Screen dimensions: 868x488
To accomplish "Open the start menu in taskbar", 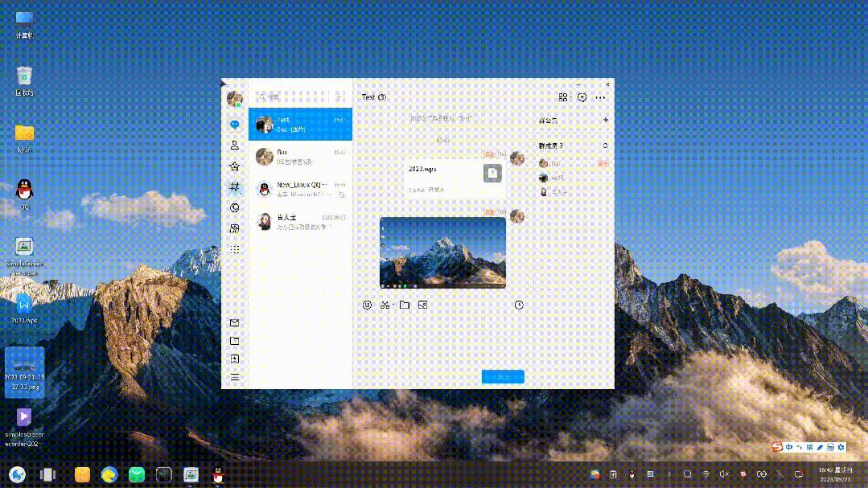I will pyautogui.click(x=17, y=474).
